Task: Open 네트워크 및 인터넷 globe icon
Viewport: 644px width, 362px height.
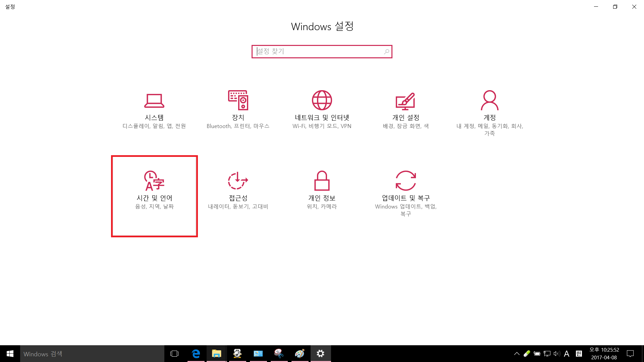Action: (322, 100)
